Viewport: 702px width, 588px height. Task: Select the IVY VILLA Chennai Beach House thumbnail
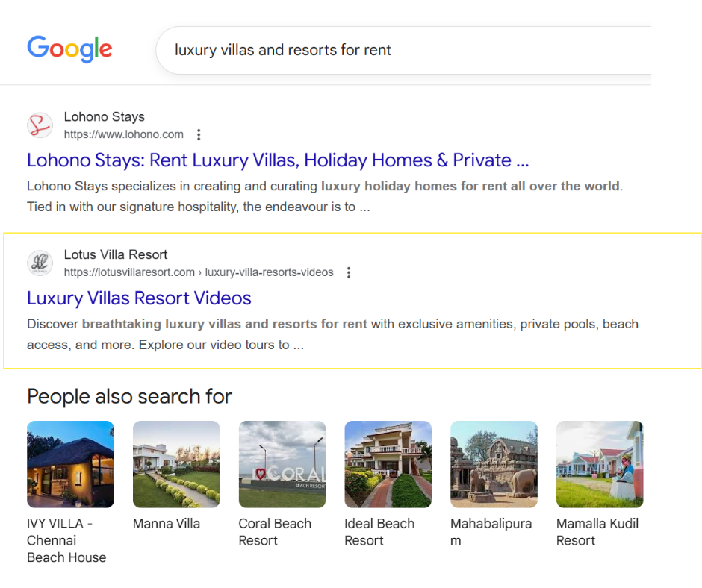click(x=70, y=464)
